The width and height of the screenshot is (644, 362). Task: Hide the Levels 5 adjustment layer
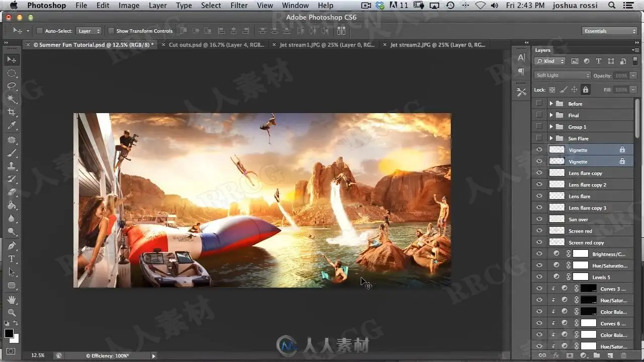click(x=539, y=277)
